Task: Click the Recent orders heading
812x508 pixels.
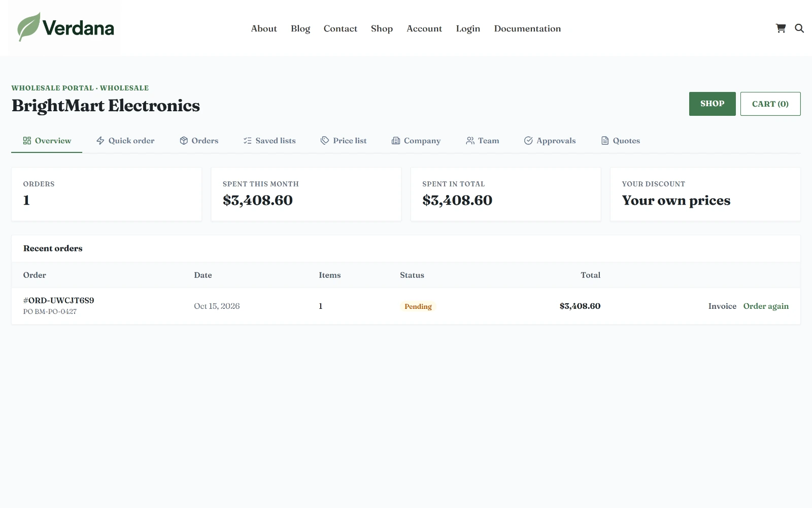Action: (x=53, y=248)
